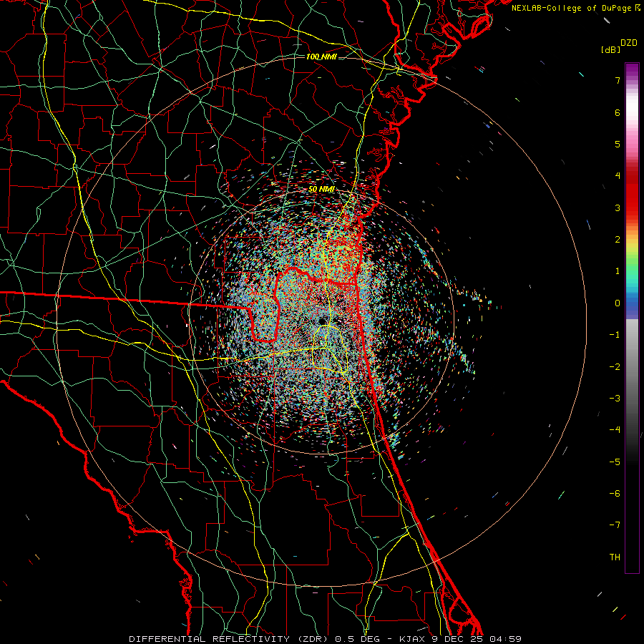644x644 pixels.
Task: Click the purple top of the ZDR color bar
Action: click(x=632, y=69)
